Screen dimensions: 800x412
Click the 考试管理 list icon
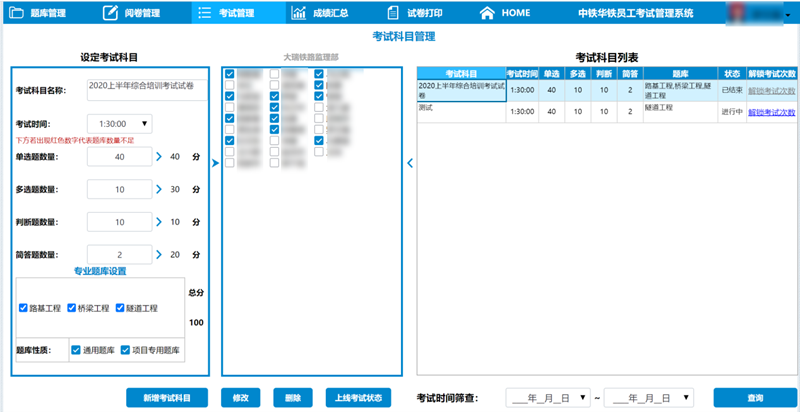204,13
